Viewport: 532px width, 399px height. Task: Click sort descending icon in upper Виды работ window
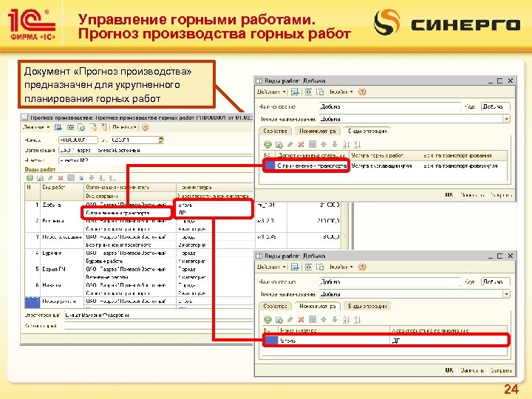[357, 145]
